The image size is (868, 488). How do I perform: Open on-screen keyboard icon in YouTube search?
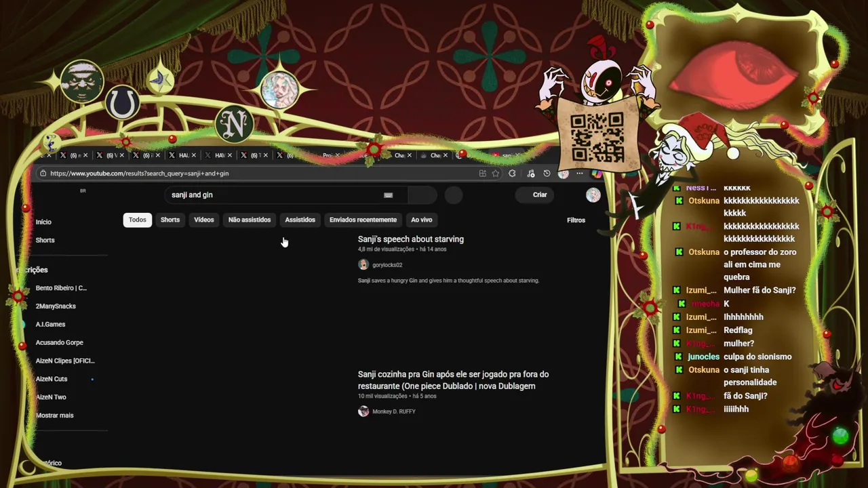[x=388, y=195]
